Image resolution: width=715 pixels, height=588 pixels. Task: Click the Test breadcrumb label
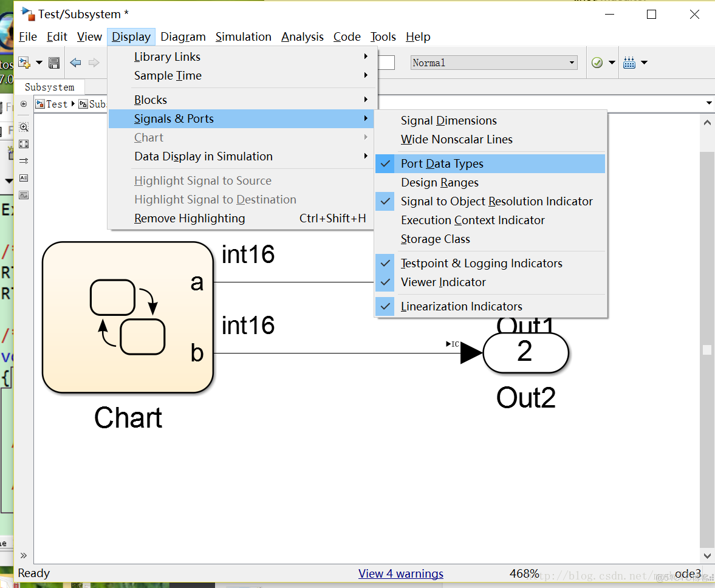56,104
